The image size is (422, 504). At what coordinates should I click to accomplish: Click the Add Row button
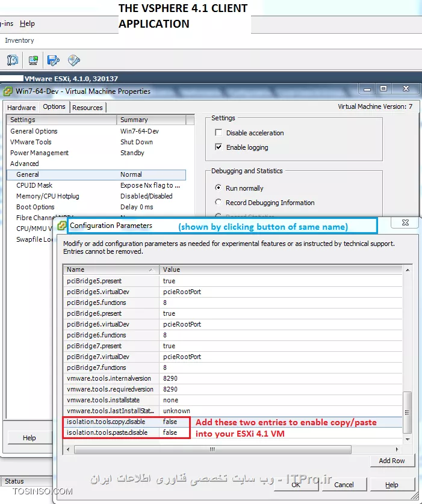click(x=392, y=461)
